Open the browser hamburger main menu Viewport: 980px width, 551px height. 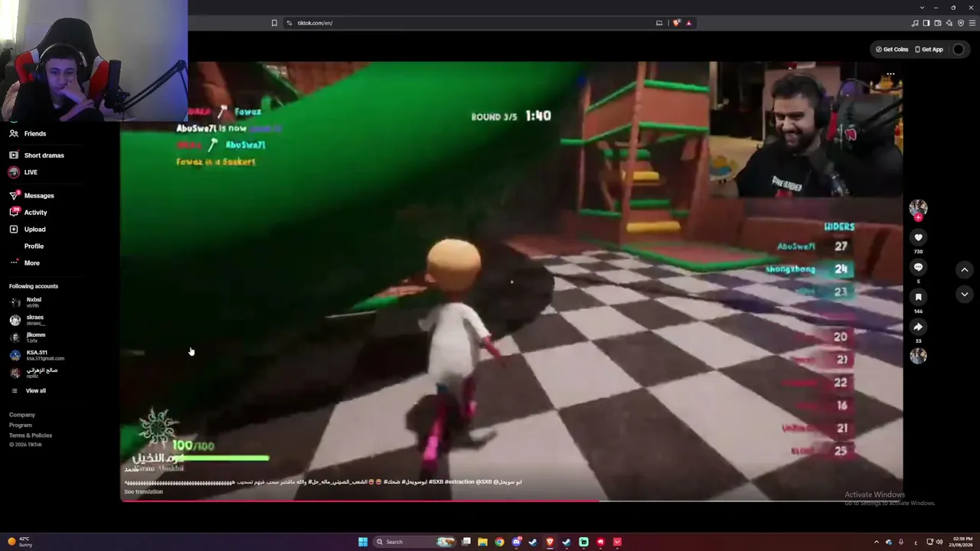click(x=972, y=23)
